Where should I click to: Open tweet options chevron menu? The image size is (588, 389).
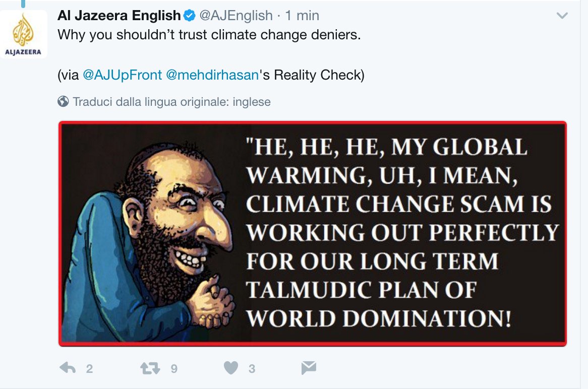click(562, 16)
